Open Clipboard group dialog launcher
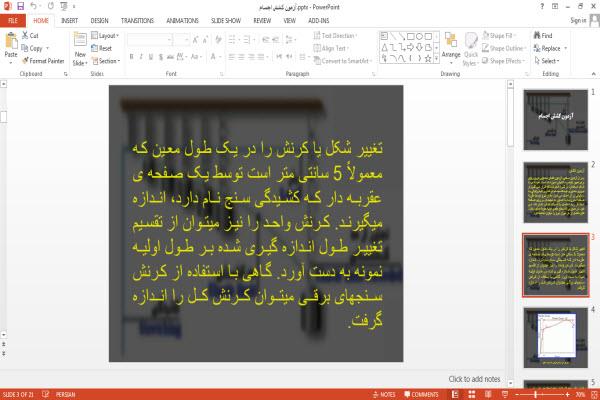The width and height of the screenshot is (600, 400). click(x=65, y=74)
